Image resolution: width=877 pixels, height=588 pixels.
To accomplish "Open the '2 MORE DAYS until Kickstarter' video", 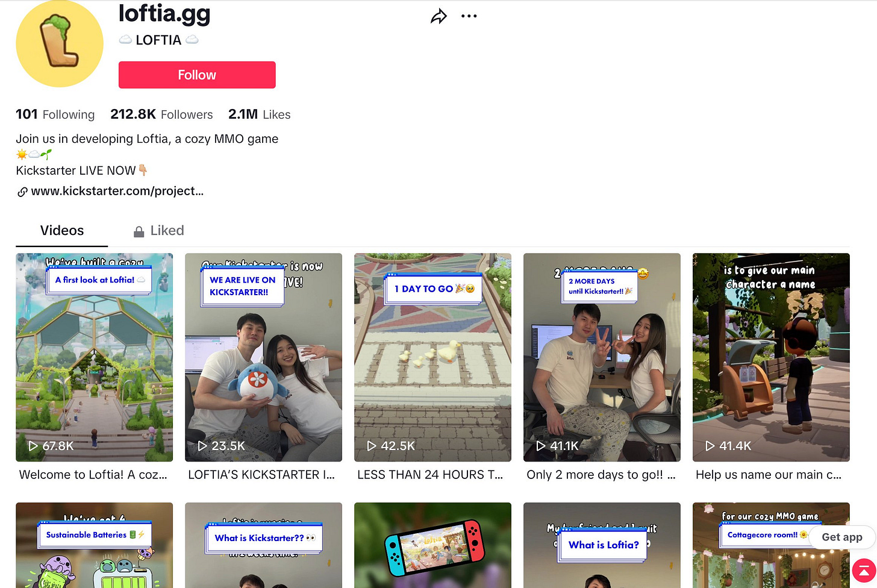I will point(602,357).
